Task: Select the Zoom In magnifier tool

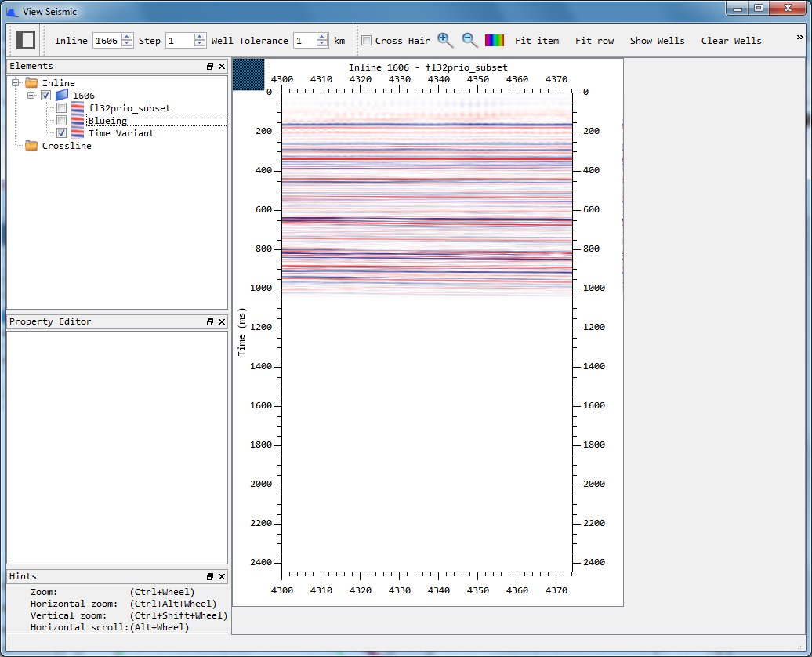Action: pyautogui.click(x=444, y=39)
